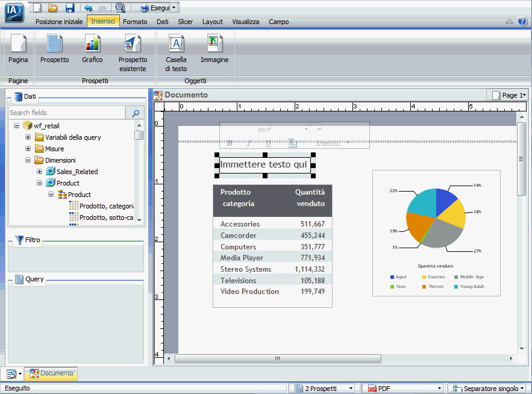Click the pie chart in the document
Image resolution: width=532 pixels, height=394 pixels.
436,218
